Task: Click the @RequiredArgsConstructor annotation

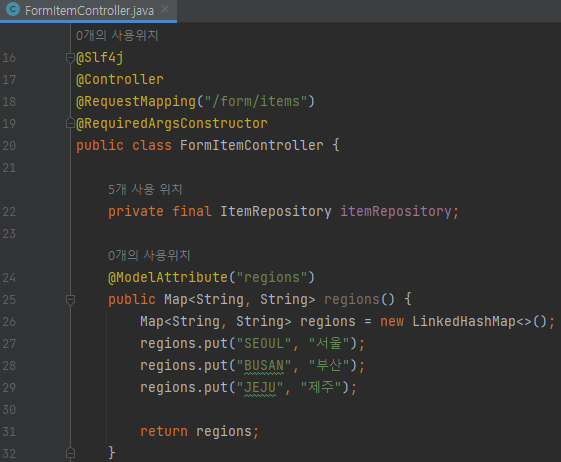Action: point(172,123)
